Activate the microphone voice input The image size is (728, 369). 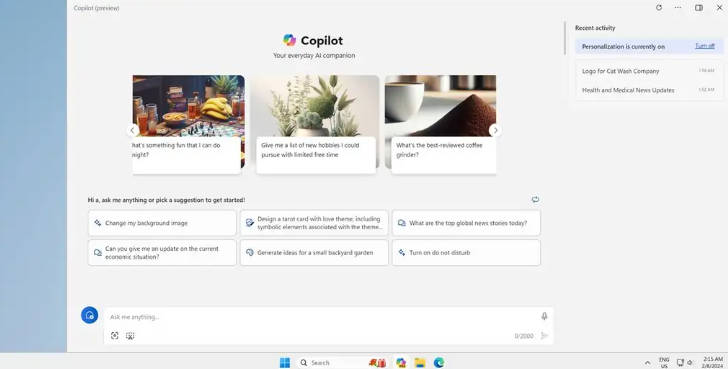(544, 316)
